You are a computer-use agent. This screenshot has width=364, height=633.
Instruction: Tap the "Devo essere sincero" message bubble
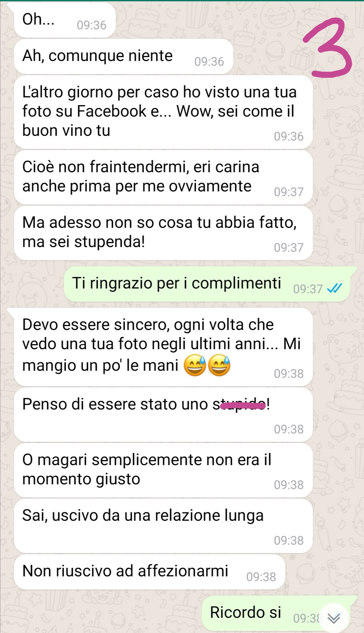pos(163,347)
